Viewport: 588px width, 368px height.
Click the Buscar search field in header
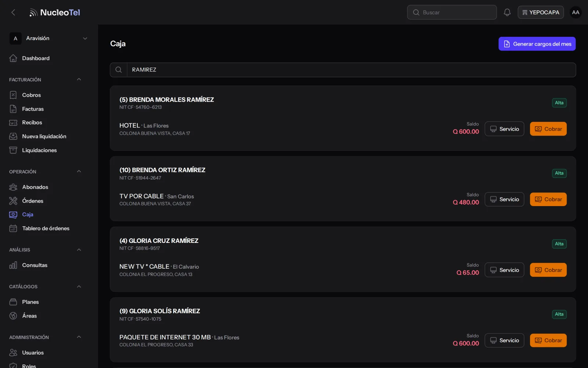(452, 13)
